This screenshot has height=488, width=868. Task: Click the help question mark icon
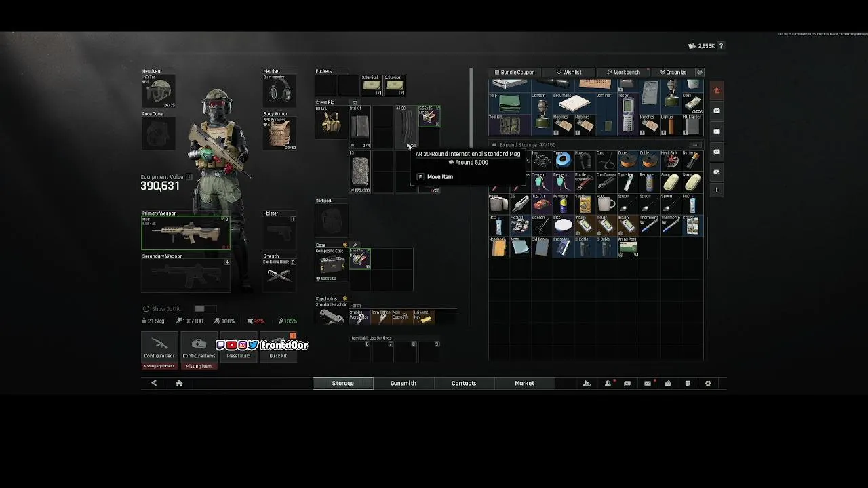[x=721, y=46]
